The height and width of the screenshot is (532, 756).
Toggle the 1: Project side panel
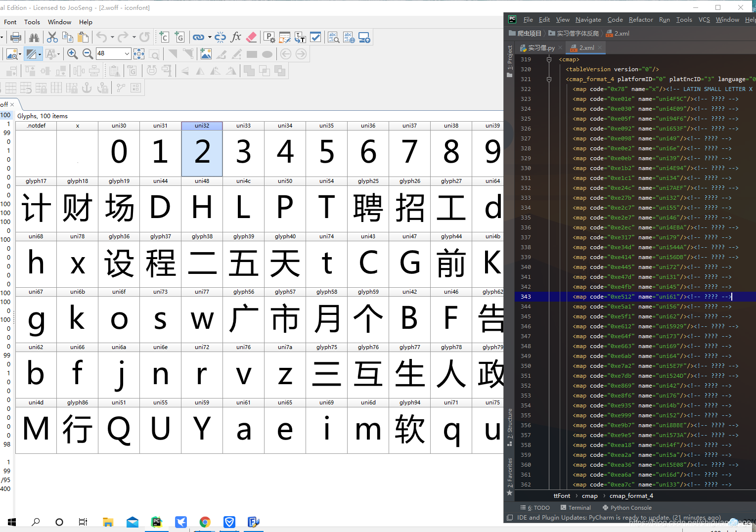509,61
